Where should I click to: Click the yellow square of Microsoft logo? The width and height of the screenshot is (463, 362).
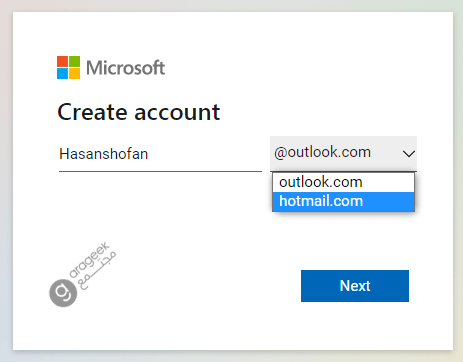(x=74, y=73)
